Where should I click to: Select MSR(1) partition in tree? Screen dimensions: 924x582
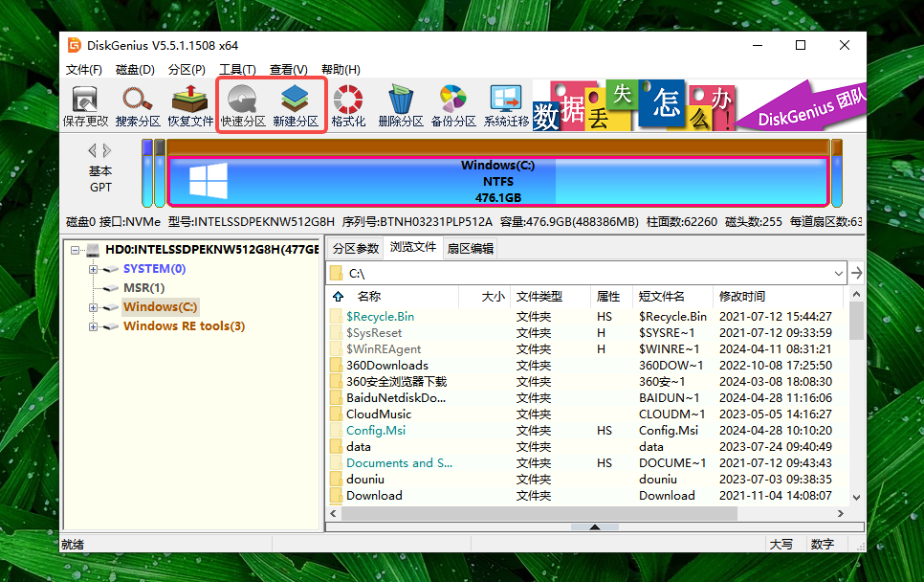pyautogui.click(x=143, y=288)
